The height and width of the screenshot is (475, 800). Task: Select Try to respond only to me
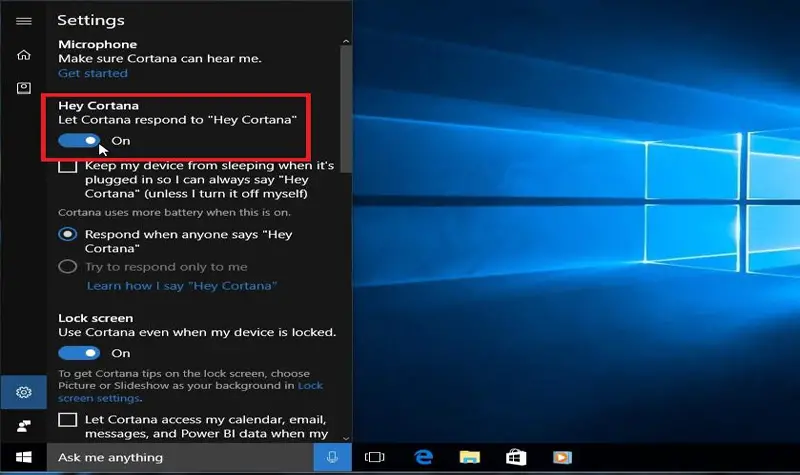pyautogui.click(x=67, y=266)
